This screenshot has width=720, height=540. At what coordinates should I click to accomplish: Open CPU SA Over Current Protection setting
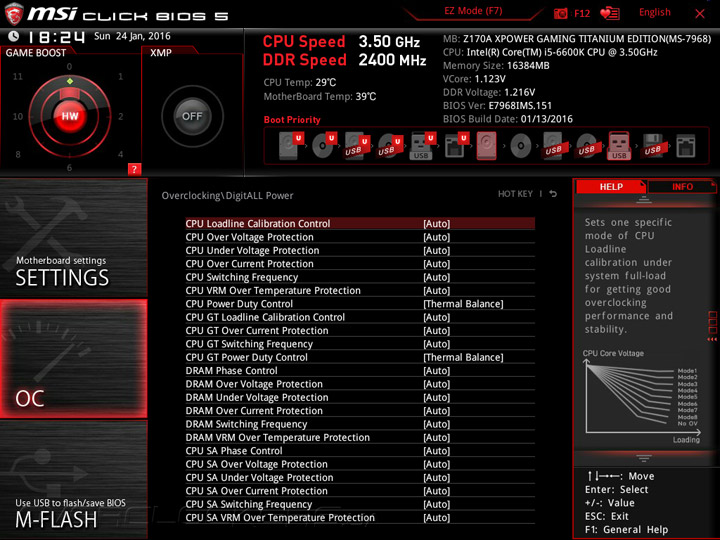click(360, 491)
